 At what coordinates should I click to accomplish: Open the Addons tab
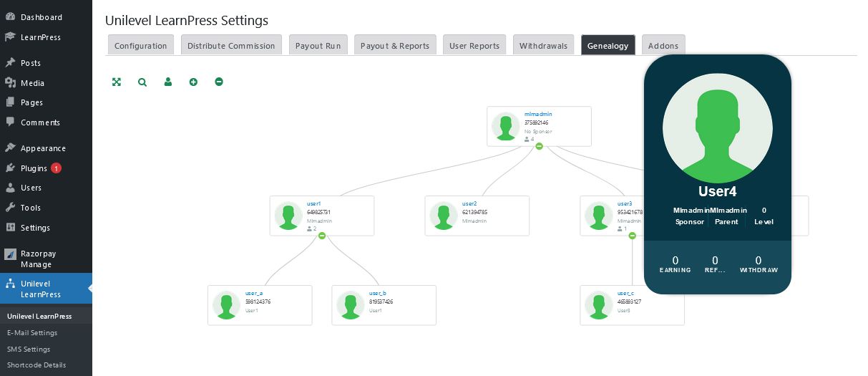click(663, 45)
